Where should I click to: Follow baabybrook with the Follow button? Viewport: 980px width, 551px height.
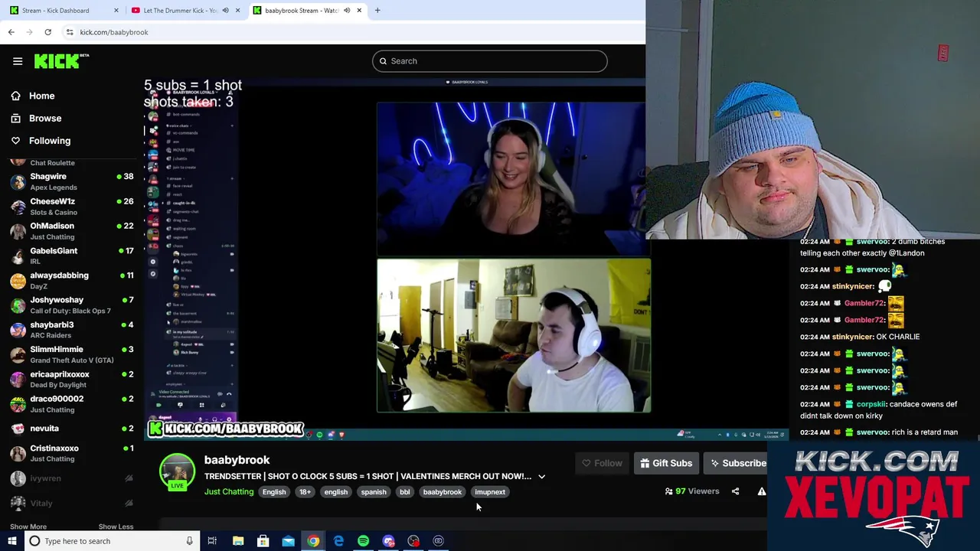(602, 463)
